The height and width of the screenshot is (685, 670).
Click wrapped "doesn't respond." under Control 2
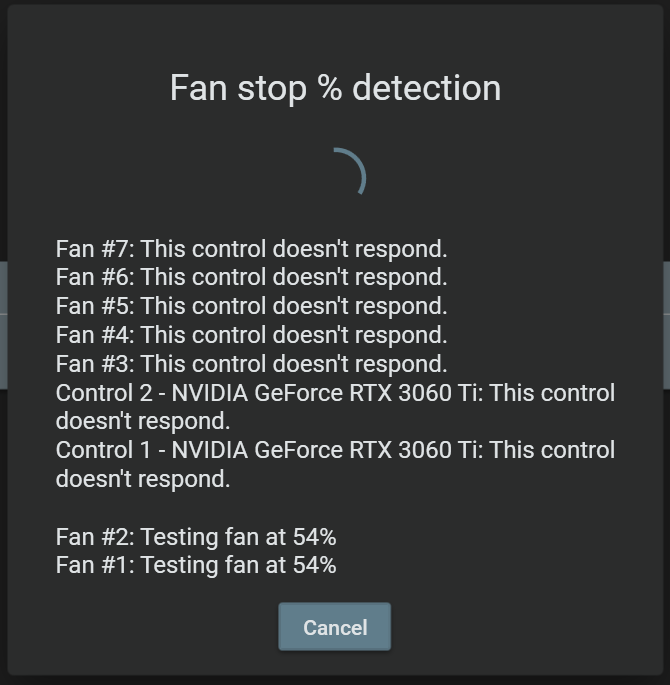(143, 421)
